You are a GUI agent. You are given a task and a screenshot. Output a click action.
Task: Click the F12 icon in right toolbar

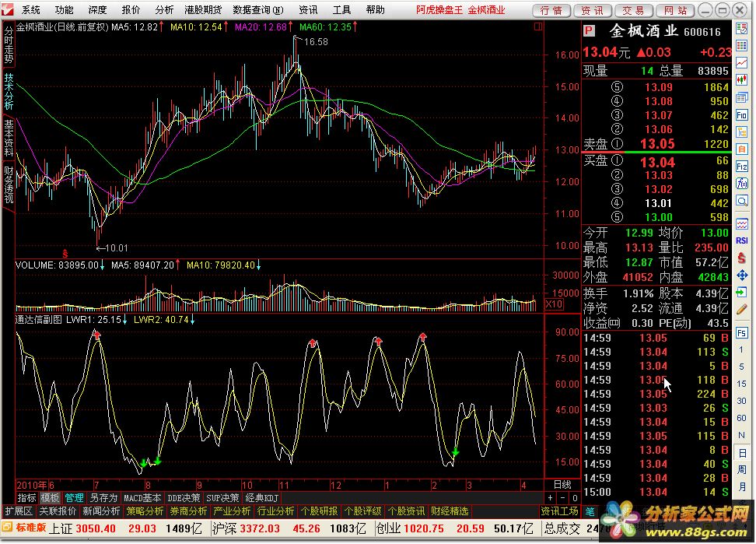[741, 167]
